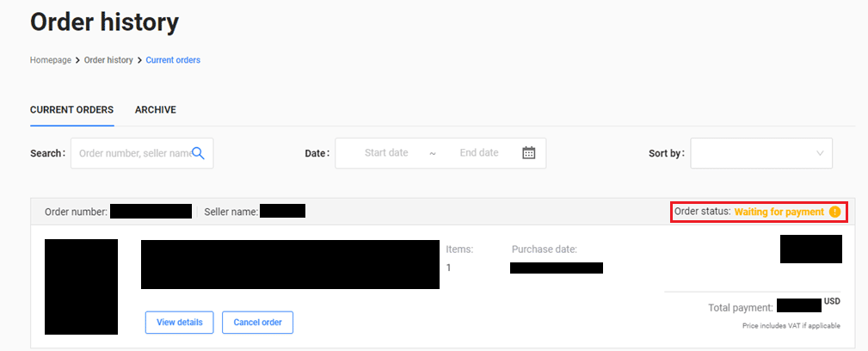Click the redacted seller name

point(282,212)
